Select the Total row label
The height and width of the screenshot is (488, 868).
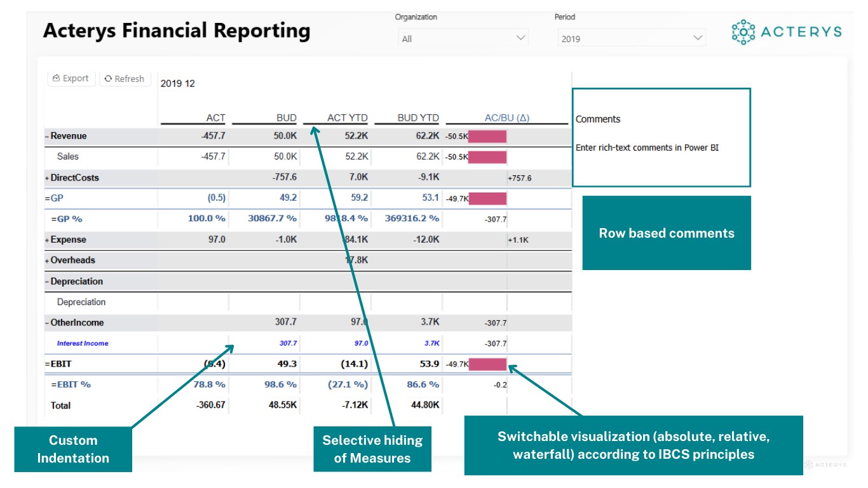click(x=60, y=405)
